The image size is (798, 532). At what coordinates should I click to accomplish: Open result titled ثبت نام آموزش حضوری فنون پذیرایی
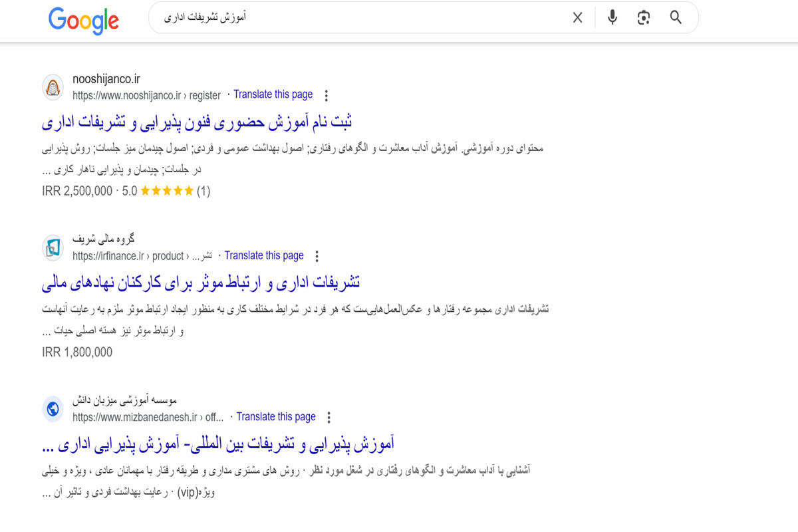point(197,122)
